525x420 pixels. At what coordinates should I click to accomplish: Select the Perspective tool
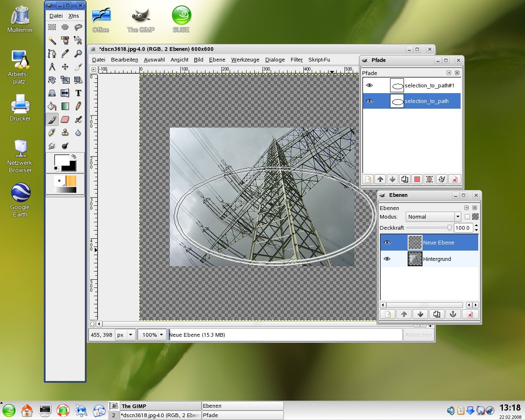52,93
